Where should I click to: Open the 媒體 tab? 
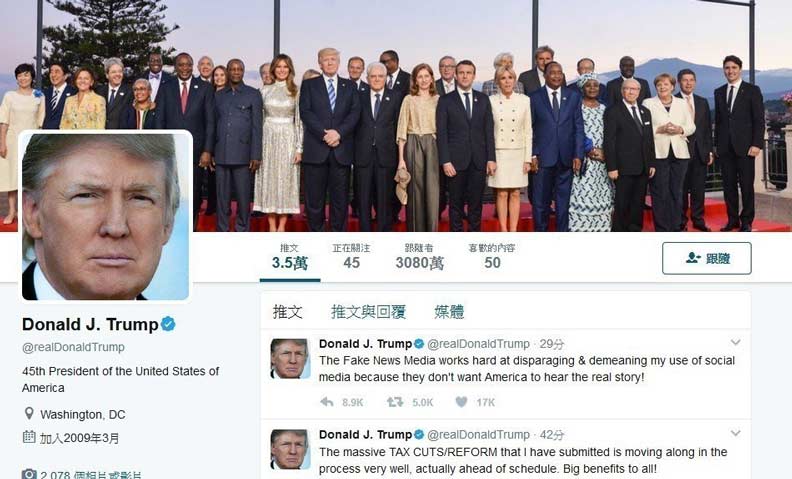coord(449,312)
